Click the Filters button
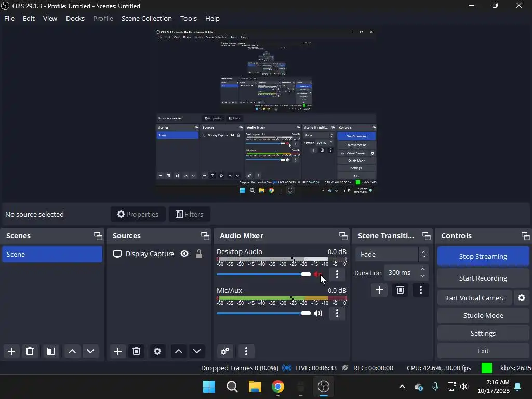This screenshot has height=399, width=532. [x=189, y=214]
